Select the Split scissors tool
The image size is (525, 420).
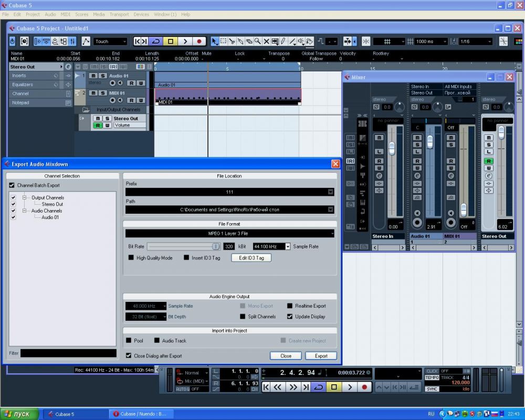pos(232,41)
